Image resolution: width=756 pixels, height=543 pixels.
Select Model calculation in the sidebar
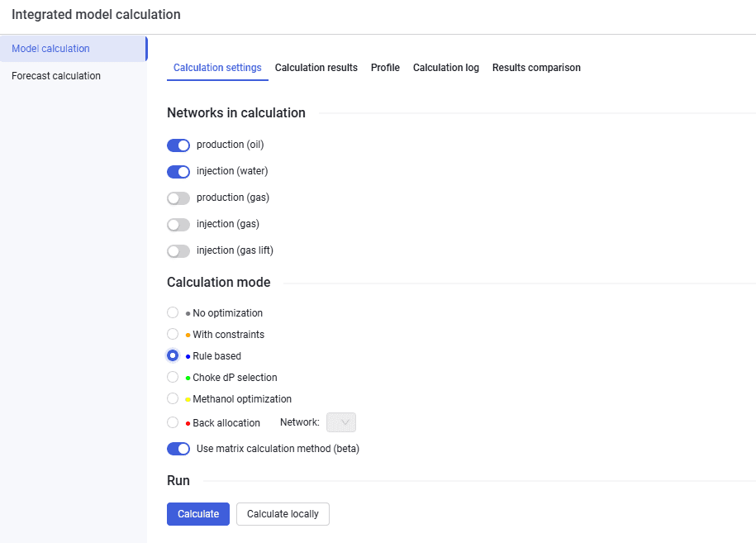tap(74, 49)
